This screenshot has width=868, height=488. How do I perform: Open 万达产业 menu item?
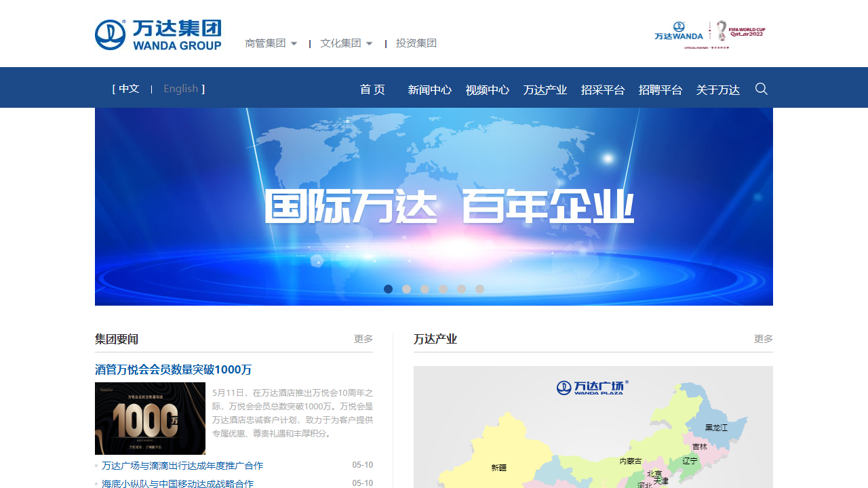545,89
